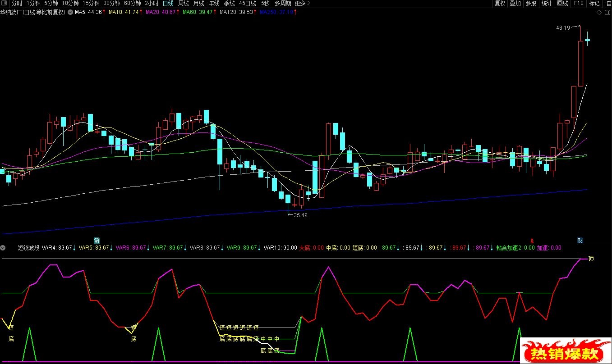Switch to 年线 yearly chart
The height and width of the screenshot is (364, 612).
[214, 3]
